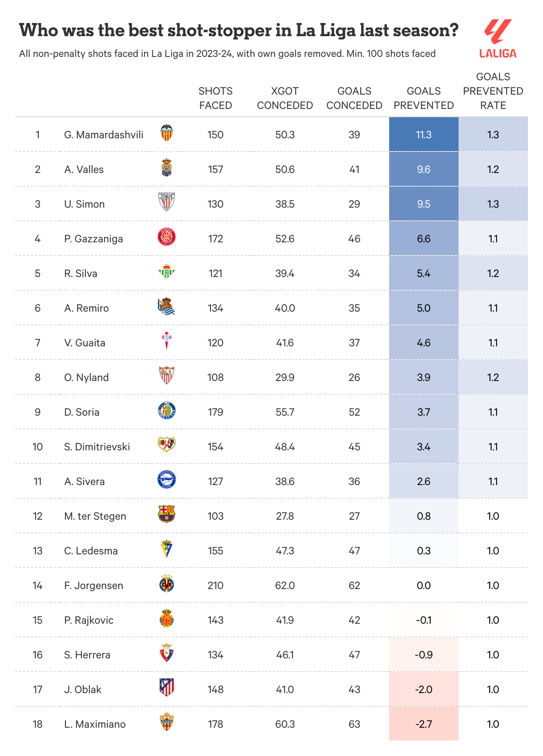This screenshot has width=543, height=756.
Task: Click the red -2.7 goals prevented cell
Action: pyautogui.click(x=423, y=724)
